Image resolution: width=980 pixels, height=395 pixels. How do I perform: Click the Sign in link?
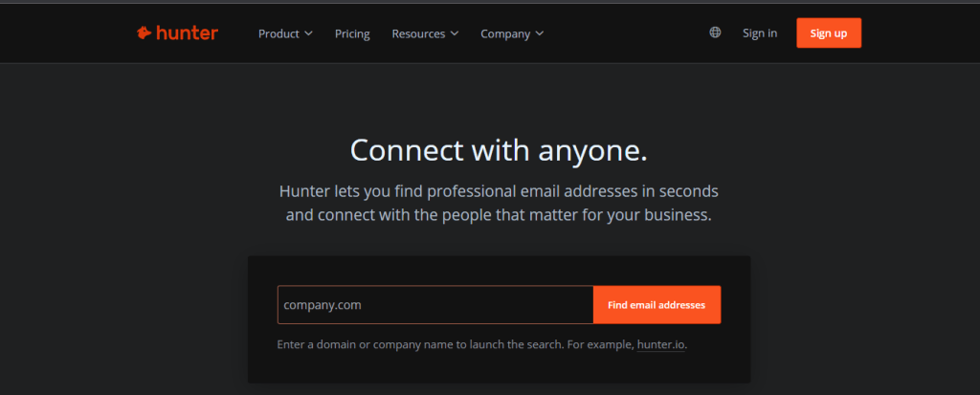click(760, 33)
